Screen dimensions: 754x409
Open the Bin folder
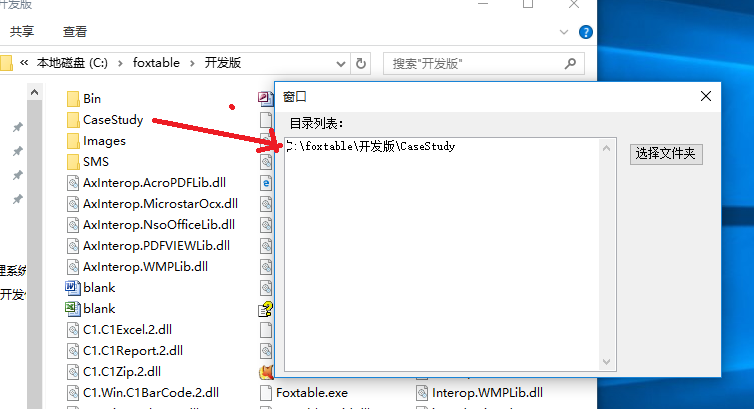point(84,99)
